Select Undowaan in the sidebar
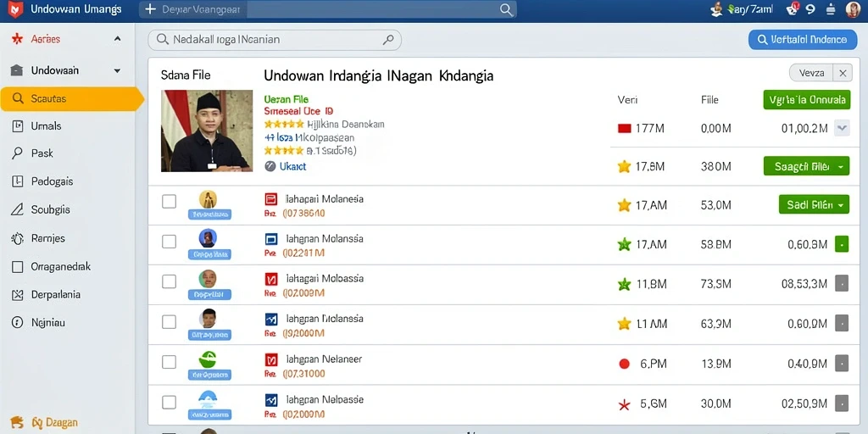The width and height of the screenshot is (868, 434). click(x=55, y=71)
